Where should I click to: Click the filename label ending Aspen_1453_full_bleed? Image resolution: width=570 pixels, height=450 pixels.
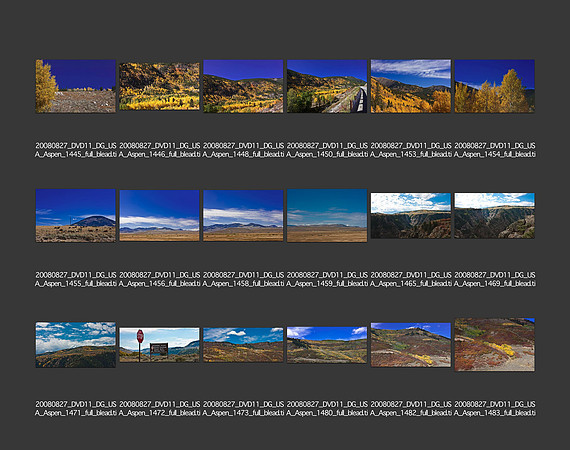pyautogui.click(x=411, y=150)
